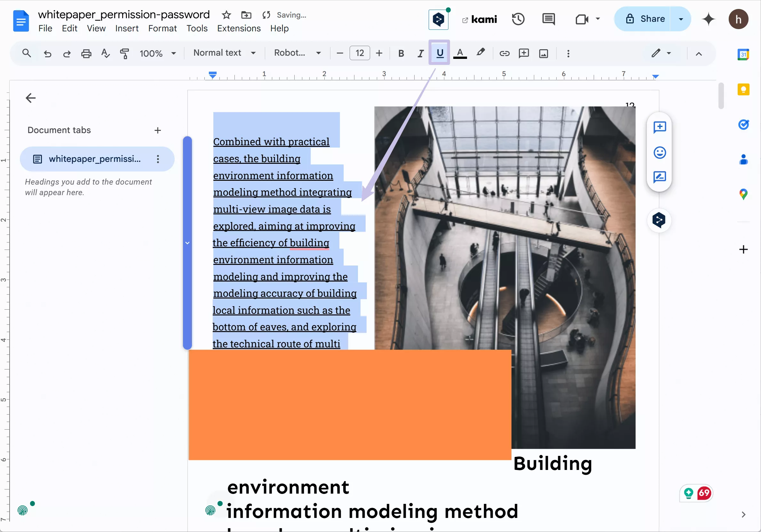Activate the paint format roller
This screenshot has height=532, width=761.
125,53
